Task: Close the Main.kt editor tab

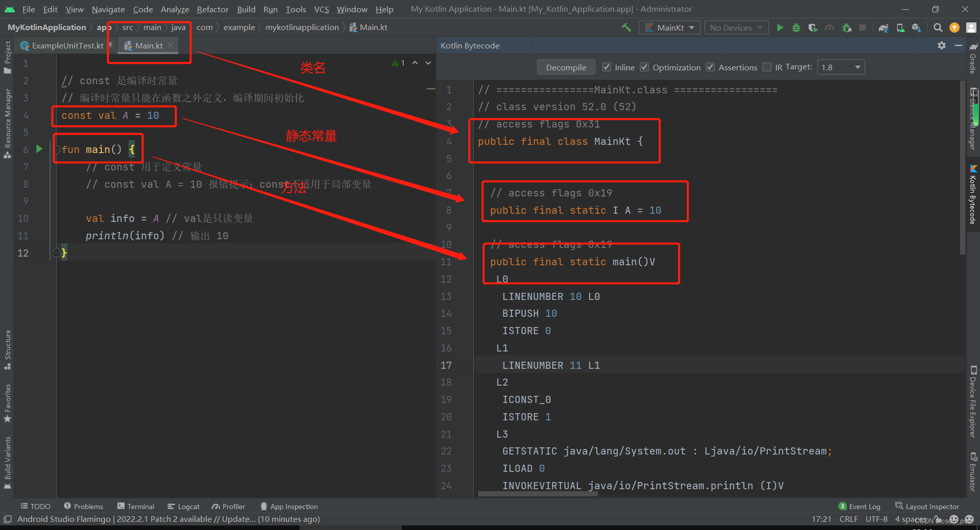Action: click(170, 45)
